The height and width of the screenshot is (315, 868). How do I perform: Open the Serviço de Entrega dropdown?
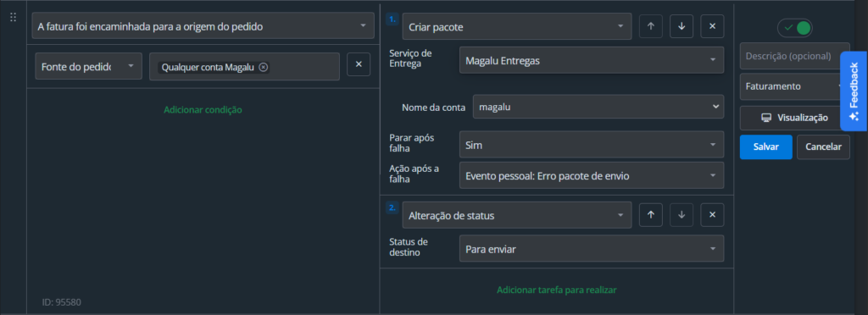click(591, 60)
